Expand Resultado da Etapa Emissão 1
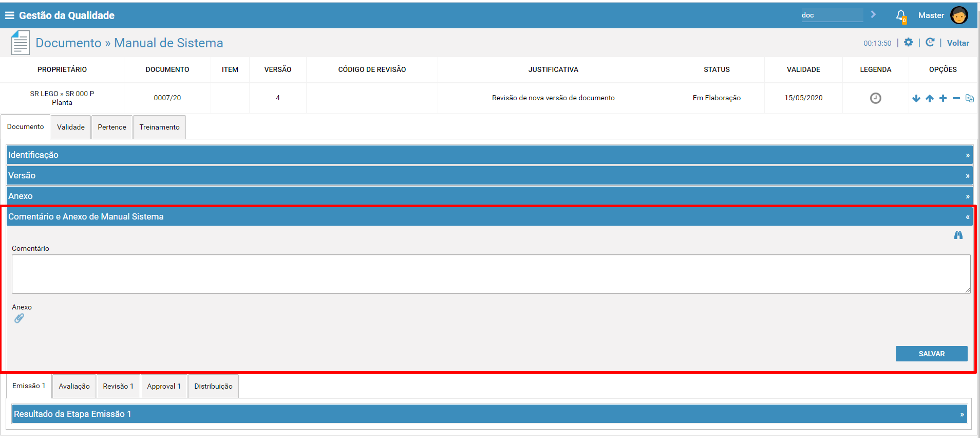Viewport: 980px width, 438px height. (489, 414)
